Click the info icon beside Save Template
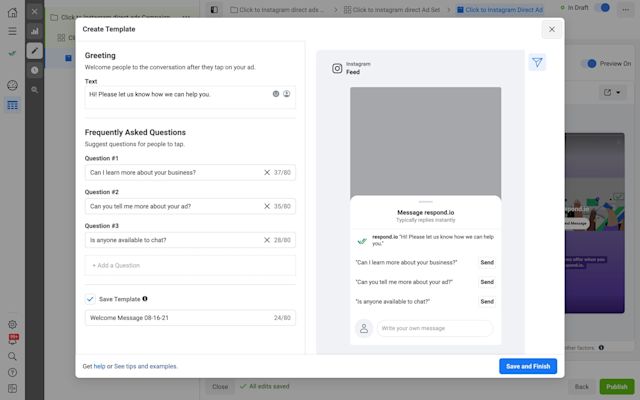The height and width of the screenshot is (400, 640). [145, 299]
